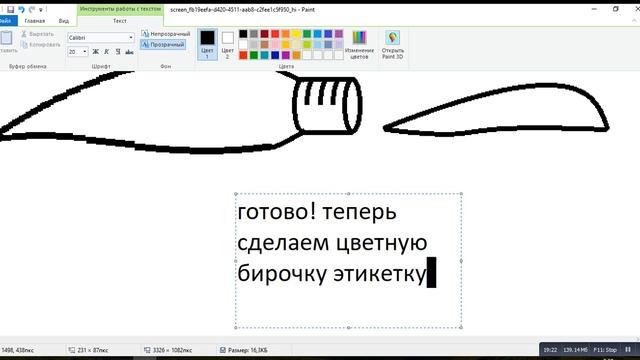Toggle strikethrough abc formatting

click(x=129, y=52)
